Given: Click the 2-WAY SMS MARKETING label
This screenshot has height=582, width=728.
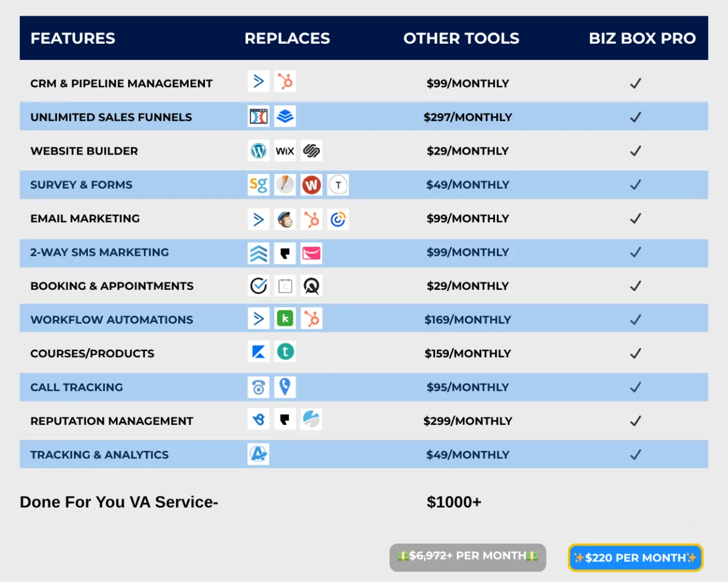Looking at the screenshot, I should click(x=99, y=252).
